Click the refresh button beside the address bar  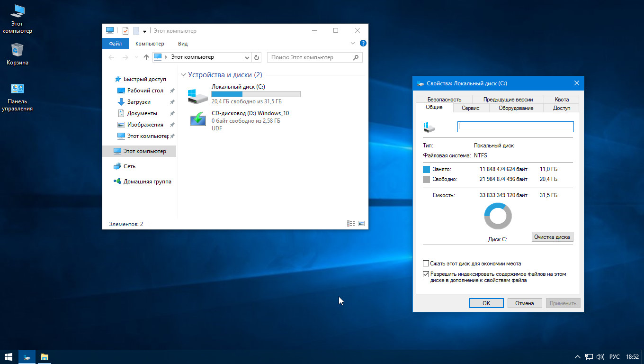257,57
